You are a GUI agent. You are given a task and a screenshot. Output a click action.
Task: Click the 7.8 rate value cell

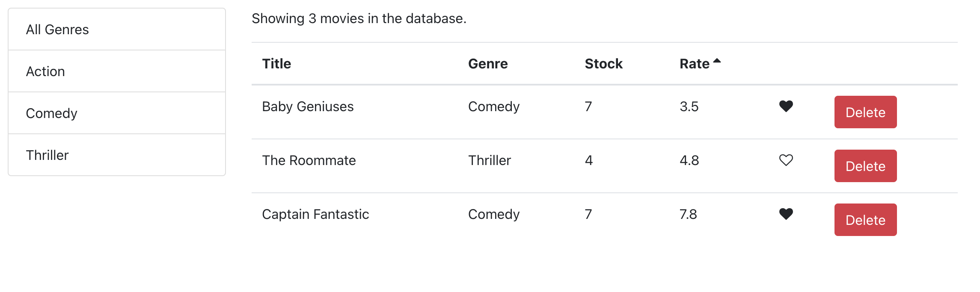[688, 214]
